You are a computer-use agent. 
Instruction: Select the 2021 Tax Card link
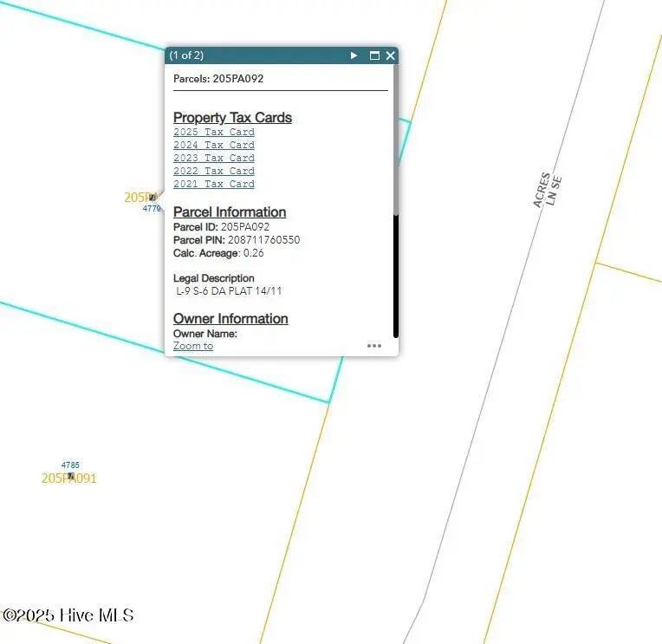point(213,184)
